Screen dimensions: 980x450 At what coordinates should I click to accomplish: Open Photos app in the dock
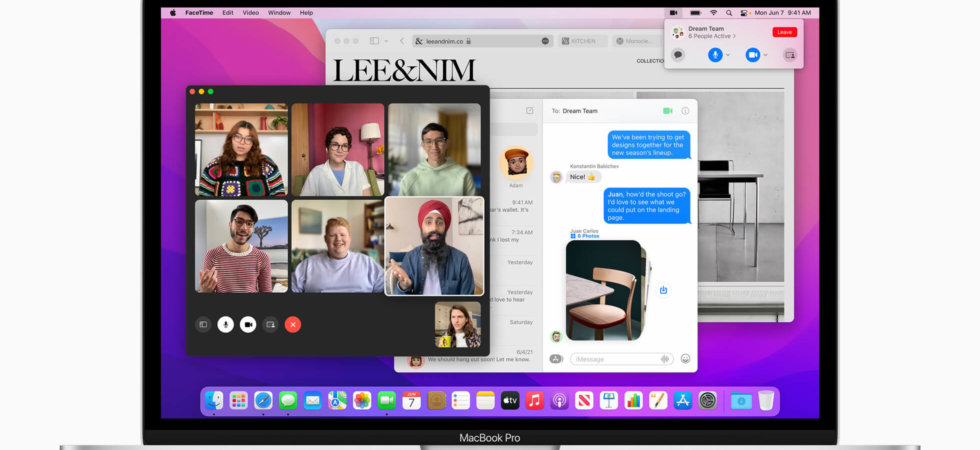(x=362, y=400)
